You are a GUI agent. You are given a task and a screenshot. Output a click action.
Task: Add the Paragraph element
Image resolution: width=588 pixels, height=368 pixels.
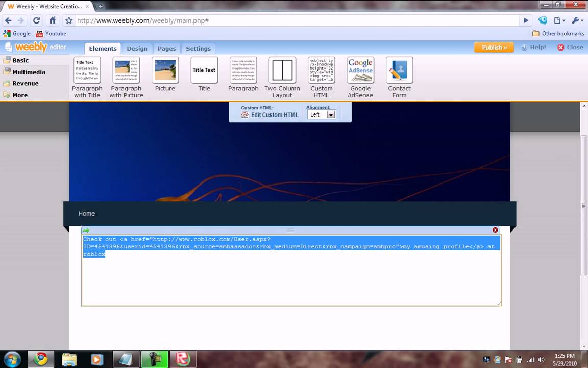[243, 74]
